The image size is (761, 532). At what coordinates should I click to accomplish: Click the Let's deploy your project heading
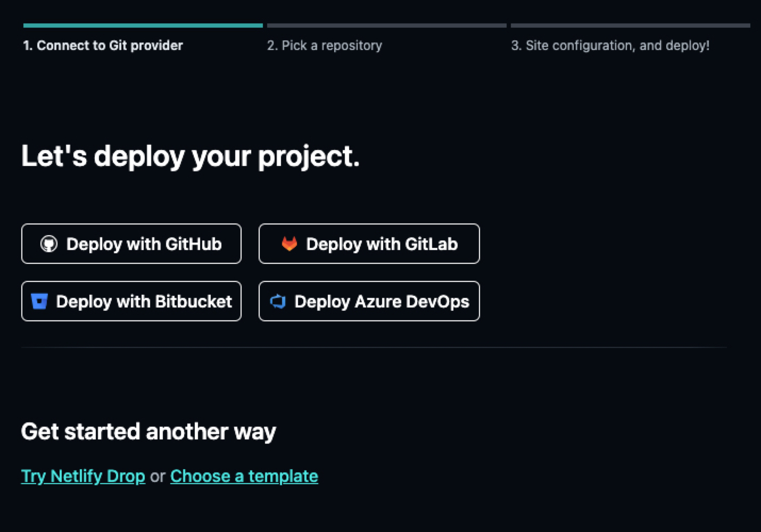pyautogui.click(x=191, y=155)
